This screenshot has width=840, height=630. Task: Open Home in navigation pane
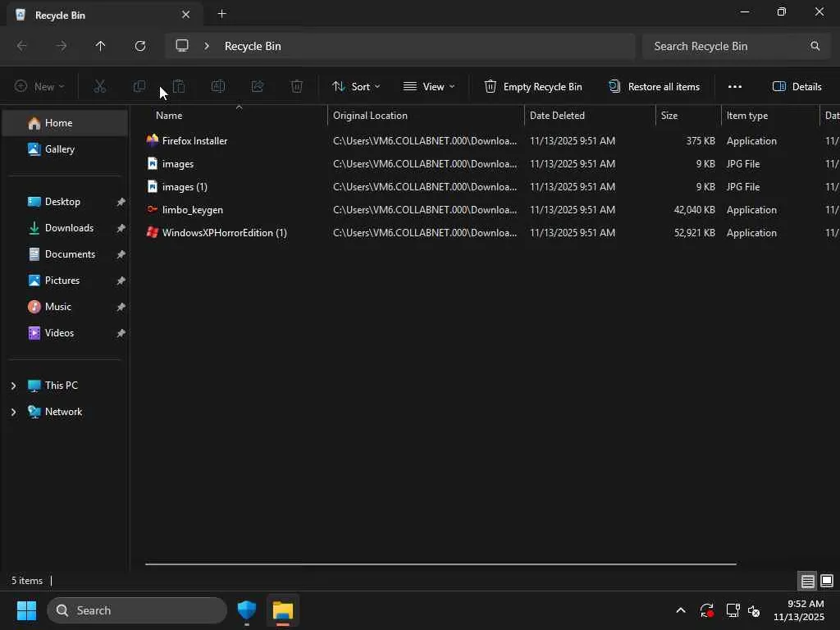pyautogui.click(x=66, y=123)
